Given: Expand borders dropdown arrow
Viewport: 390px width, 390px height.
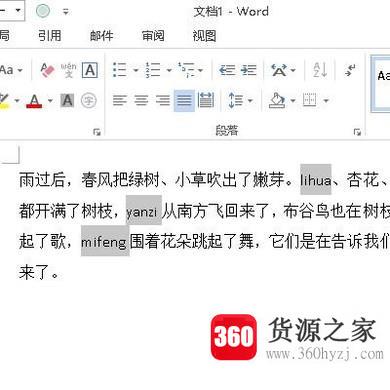Looking at the screenshot, I should tap(326, 100).
